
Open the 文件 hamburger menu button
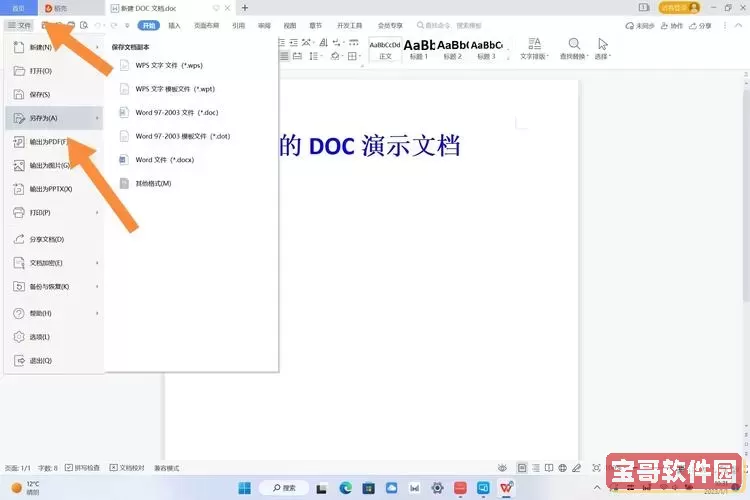(19, 25)
